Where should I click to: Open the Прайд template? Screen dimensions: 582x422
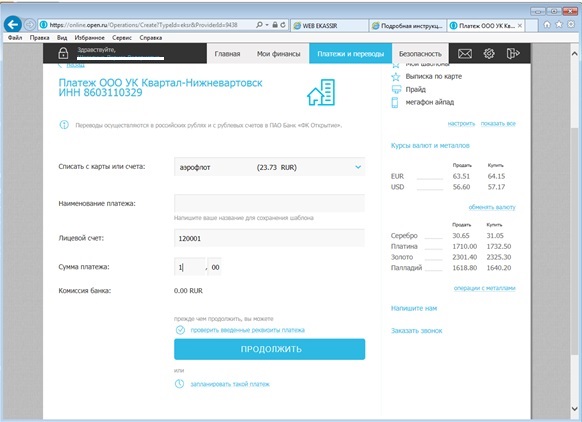[415, 89]
